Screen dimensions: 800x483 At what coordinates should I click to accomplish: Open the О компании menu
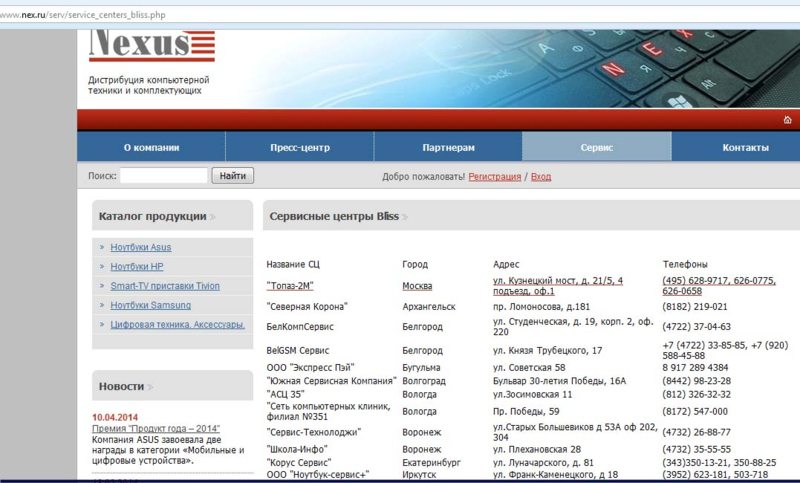pos(151,147)
